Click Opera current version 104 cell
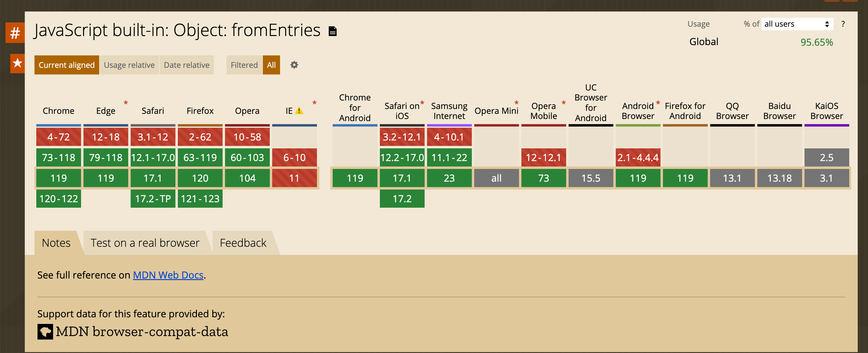Viewport: 868px width, 353px height. tap(247, 178)
